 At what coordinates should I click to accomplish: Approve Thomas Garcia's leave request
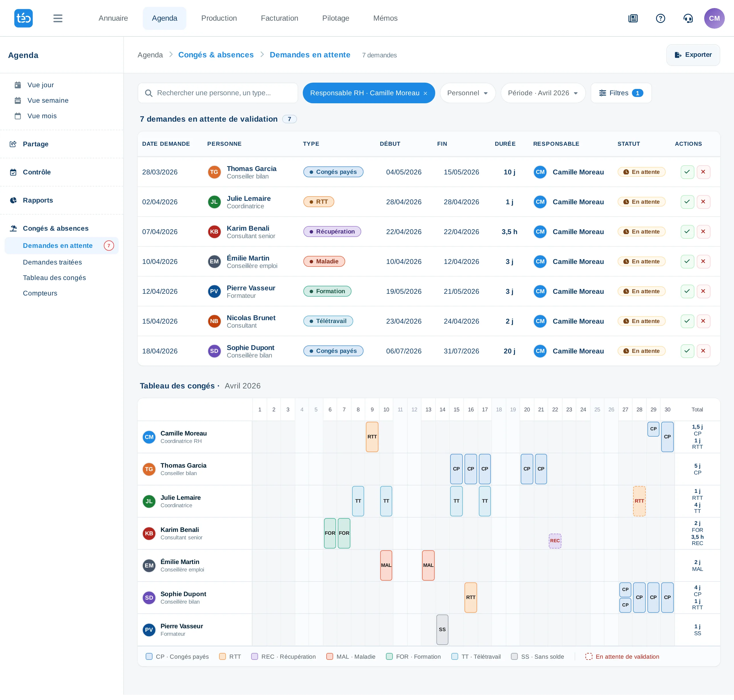click(687, 172)
